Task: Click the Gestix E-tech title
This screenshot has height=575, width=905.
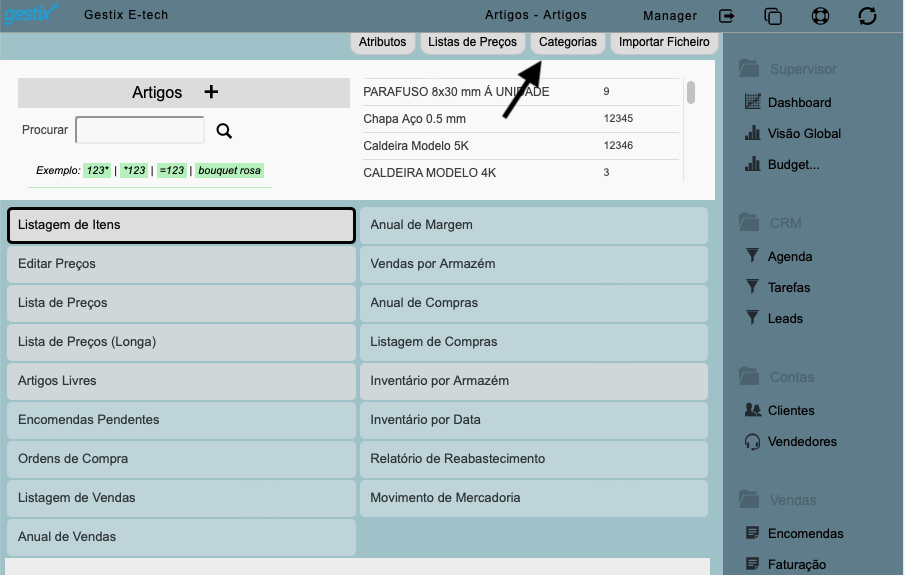Action: [x=126, y=14]
